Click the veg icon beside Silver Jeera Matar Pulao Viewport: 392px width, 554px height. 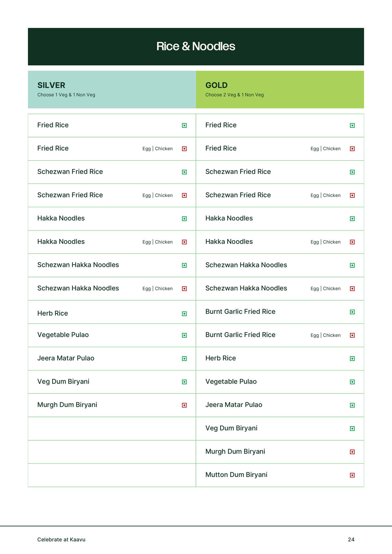[184, 359]
